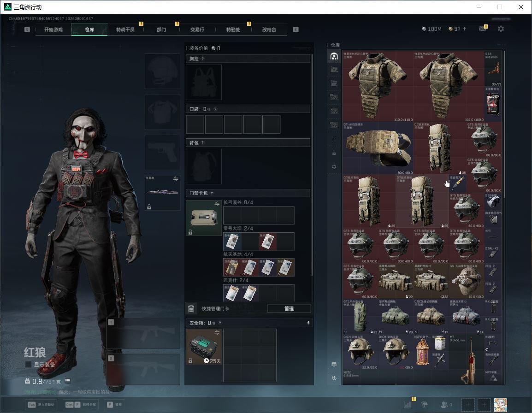Open the 特战干员 tab

125,29
